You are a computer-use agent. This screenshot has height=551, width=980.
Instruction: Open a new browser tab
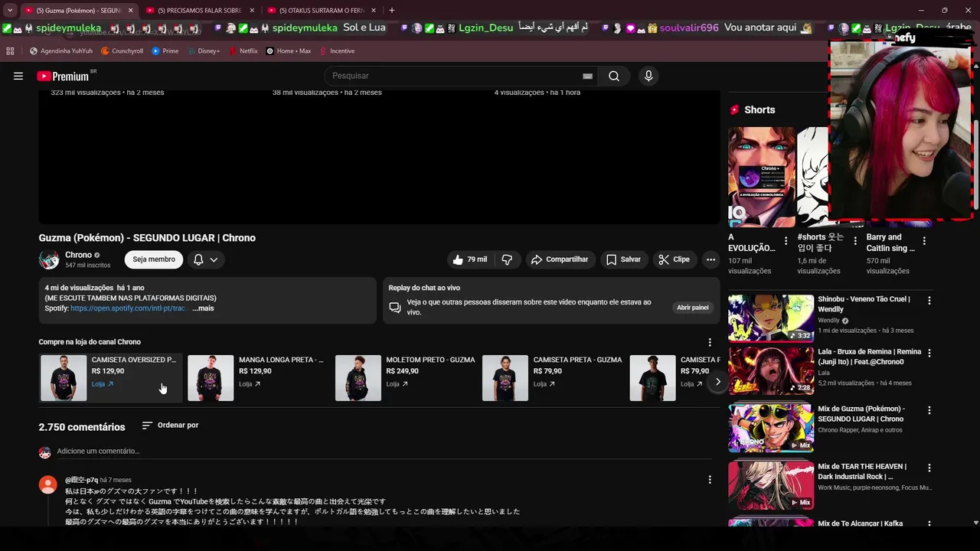(392, 10)
